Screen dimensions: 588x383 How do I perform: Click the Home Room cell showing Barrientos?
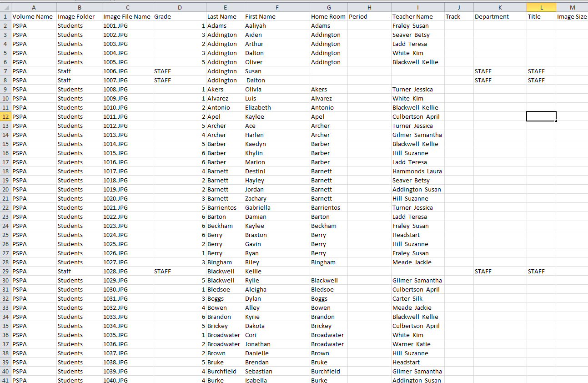click(x=328, y=207)
